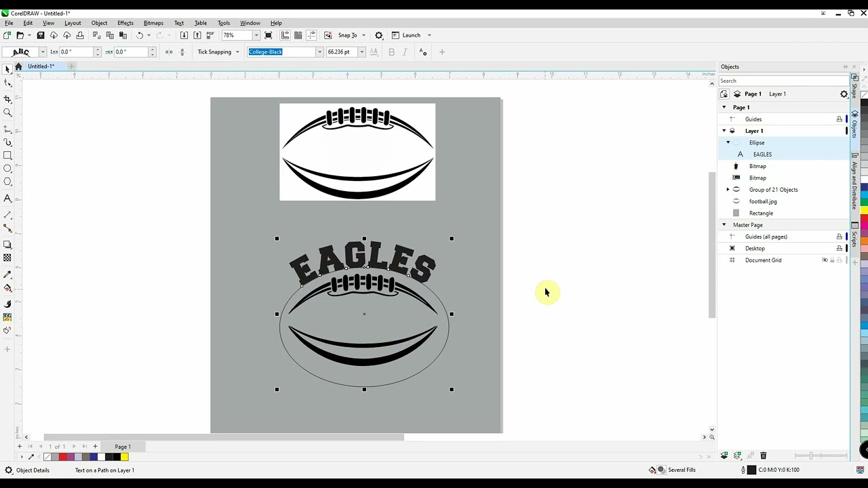Activate the Zoom tool

[x=7, y=113]
